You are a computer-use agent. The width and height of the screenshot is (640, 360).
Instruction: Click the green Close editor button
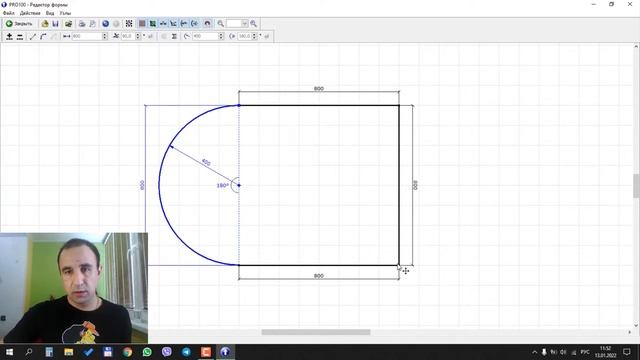pyautogui.click(x=19, y=24)
